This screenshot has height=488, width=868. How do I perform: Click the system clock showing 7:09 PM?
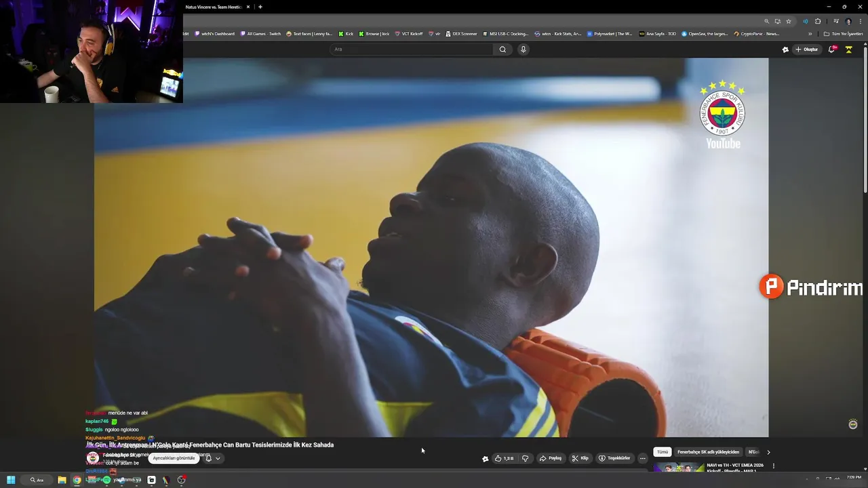[854, 478]
